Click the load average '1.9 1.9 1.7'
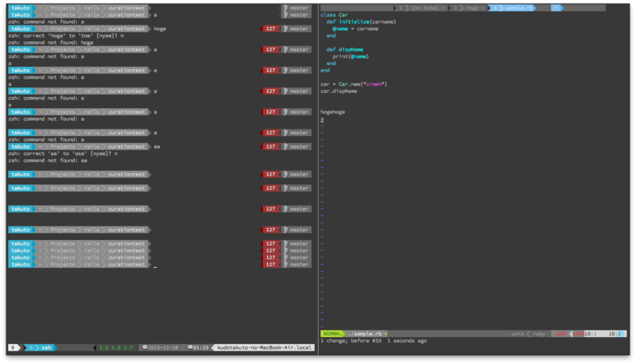Image resolution: width=636 pixels, height=364 pixels. 116,348
